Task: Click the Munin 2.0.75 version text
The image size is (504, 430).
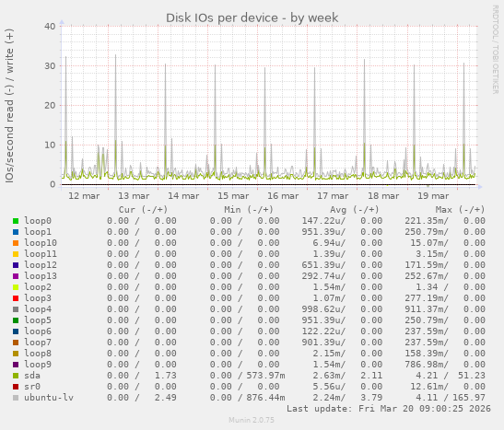Action: (252, 420)
